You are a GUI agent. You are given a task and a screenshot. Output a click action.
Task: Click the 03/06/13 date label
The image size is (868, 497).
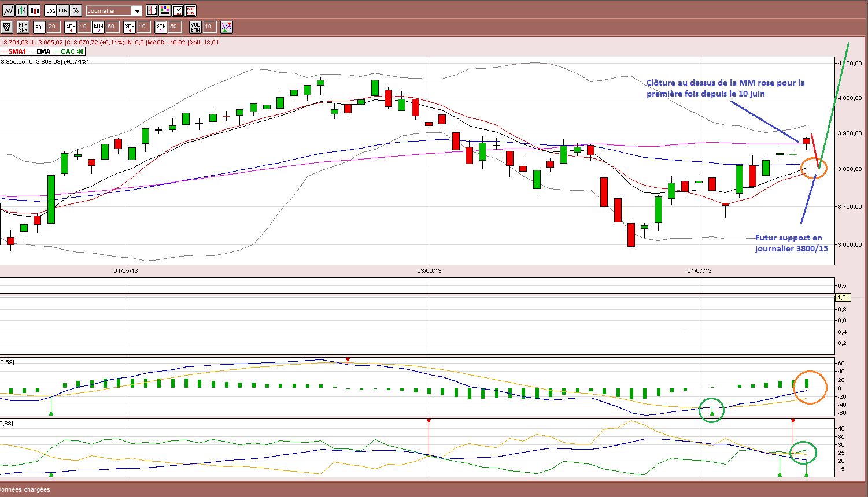click(429, 270)
